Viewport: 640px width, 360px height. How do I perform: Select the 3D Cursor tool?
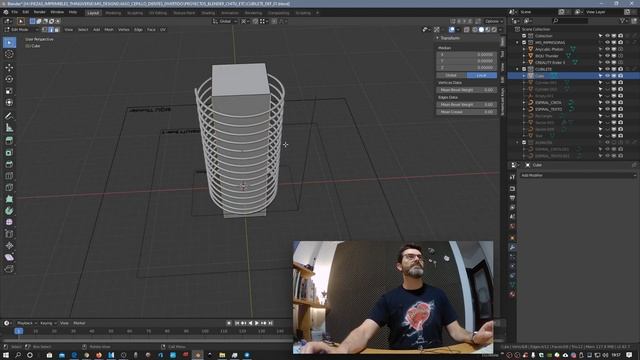point(9,54)
